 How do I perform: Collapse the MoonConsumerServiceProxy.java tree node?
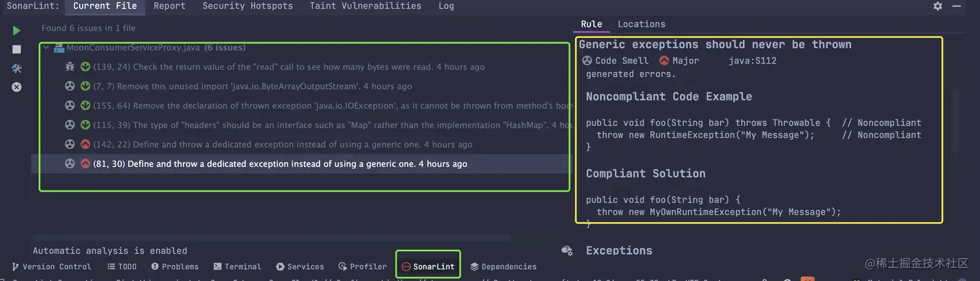[45, 48]
